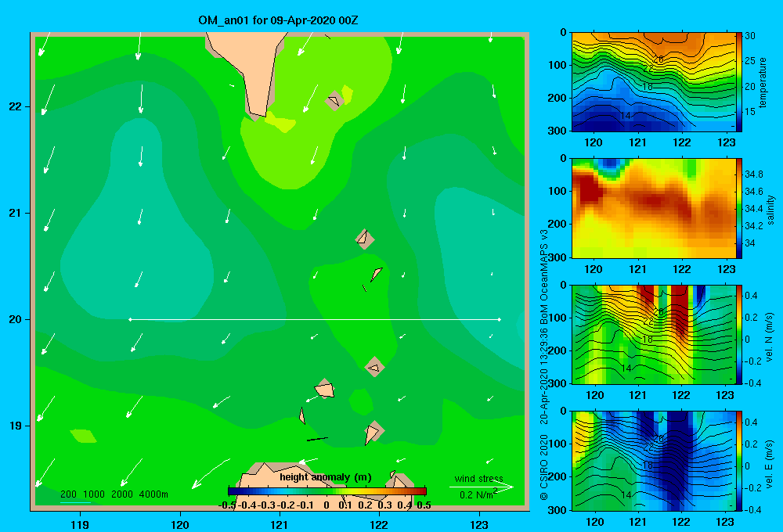This screenshot has height=532, width=783.
Task: Open the salinity depth section panel
Action: (x=654, y=209)
